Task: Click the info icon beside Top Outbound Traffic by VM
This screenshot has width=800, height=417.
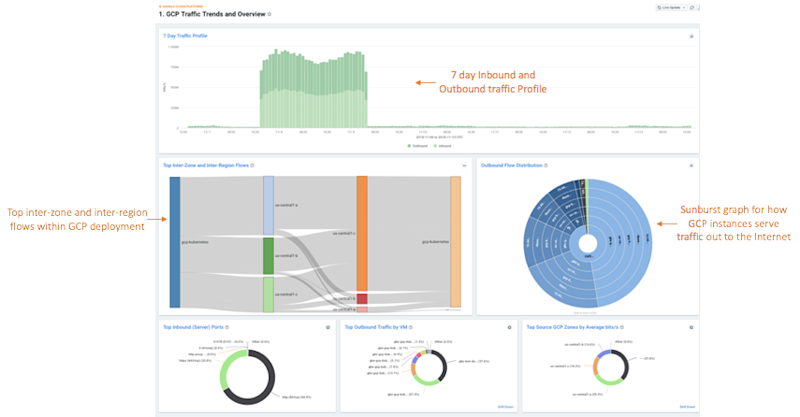Action: 411,327
